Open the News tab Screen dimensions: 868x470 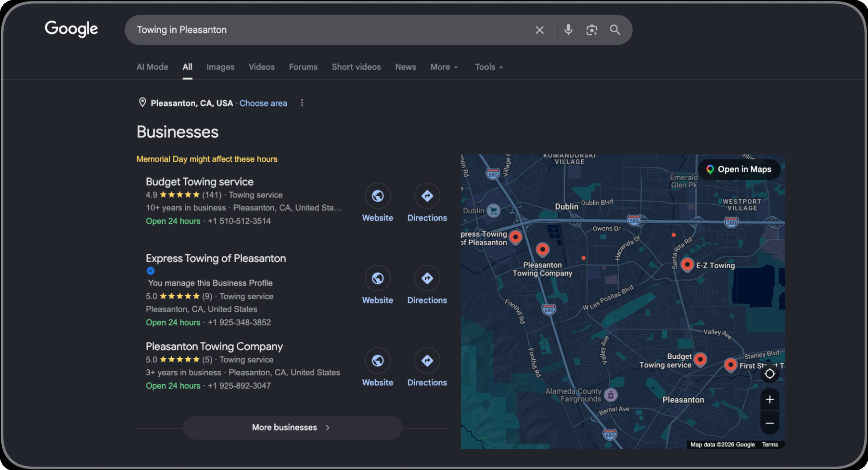click(x=406, y=67)
